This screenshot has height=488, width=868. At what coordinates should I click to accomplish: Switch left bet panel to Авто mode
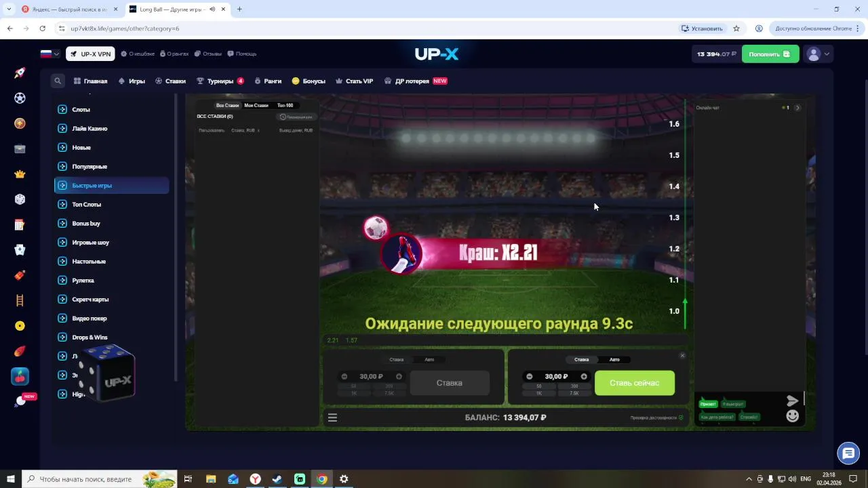point(429,359)
